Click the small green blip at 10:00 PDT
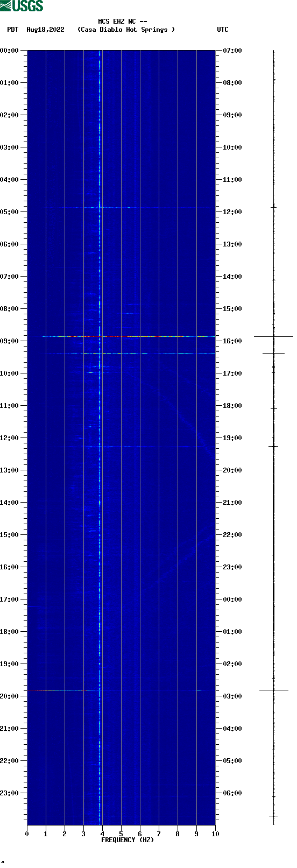The width and height of the screenshot is (297, 868). (91, 372)
